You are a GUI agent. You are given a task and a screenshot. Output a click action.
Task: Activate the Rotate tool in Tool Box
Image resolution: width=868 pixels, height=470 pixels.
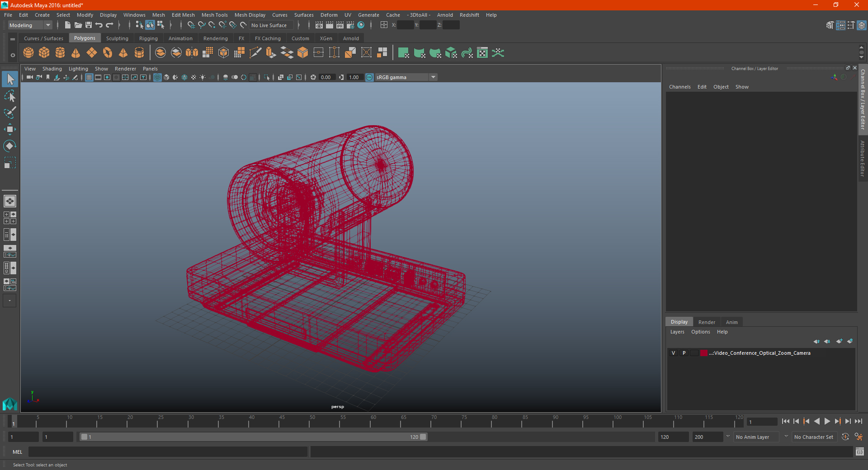(9, 146)
